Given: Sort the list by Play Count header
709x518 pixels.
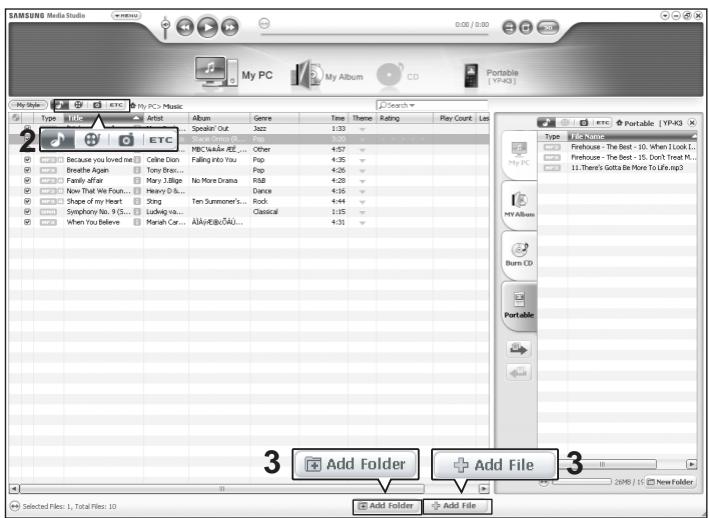Looking at the screenshot, I should (456, 118).
